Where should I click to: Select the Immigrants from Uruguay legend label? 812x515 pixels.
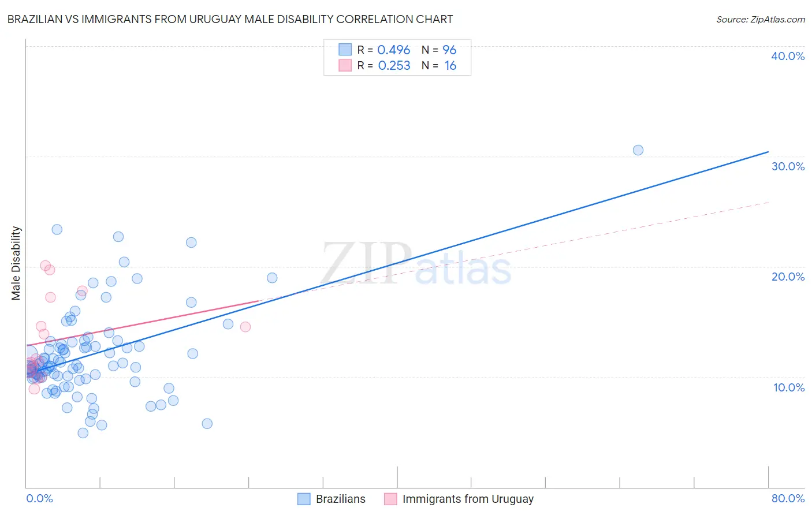pyautogui.click(x=468, y=499)
